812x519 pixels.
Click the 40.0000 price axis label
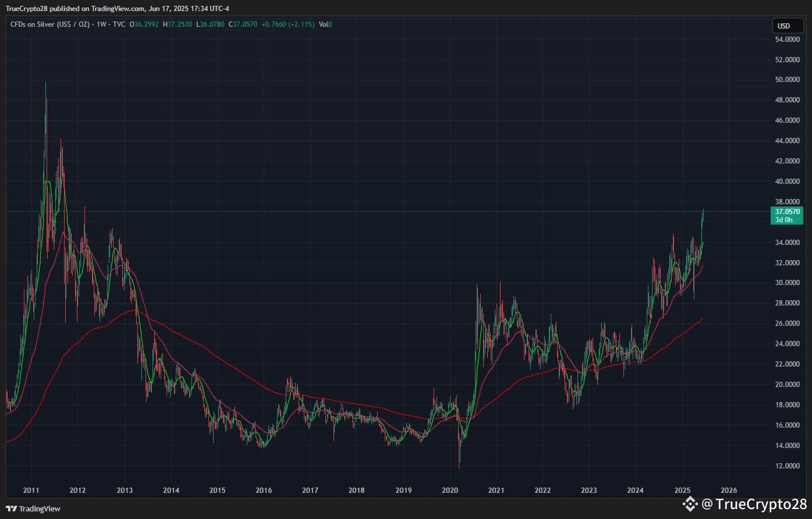pos(786,182)
